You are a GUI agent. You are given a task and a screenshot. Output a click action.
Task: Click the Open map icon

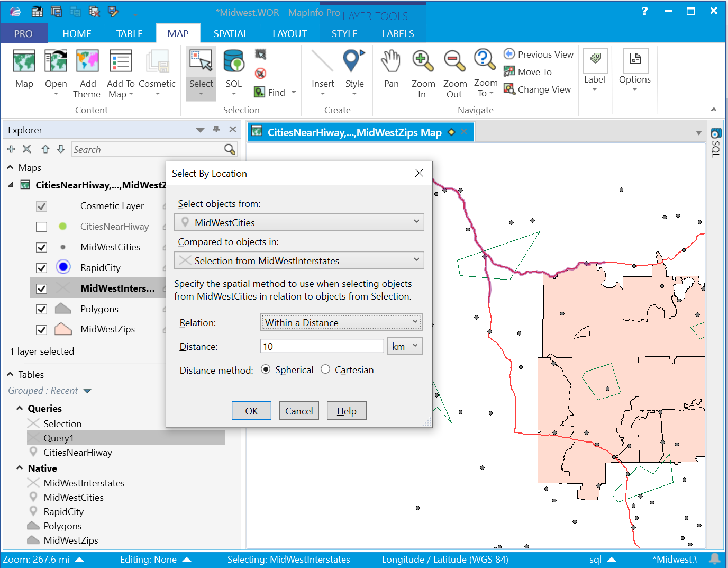(56, 61)
